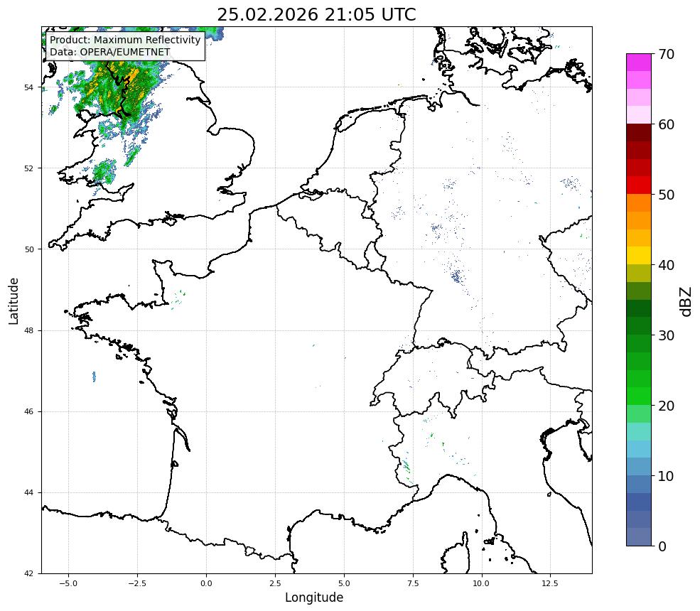Click the colorbar tick label "70"
This screenshot has width=700, height=611.
(x=666, y=55)
